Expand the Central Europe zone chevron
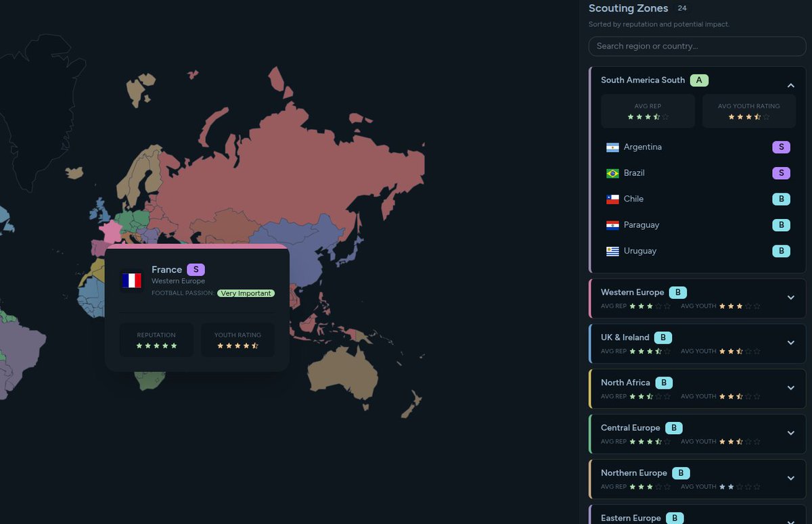Image resolution: width=812 pixels, height=524 pixels. tap(790, 433)
